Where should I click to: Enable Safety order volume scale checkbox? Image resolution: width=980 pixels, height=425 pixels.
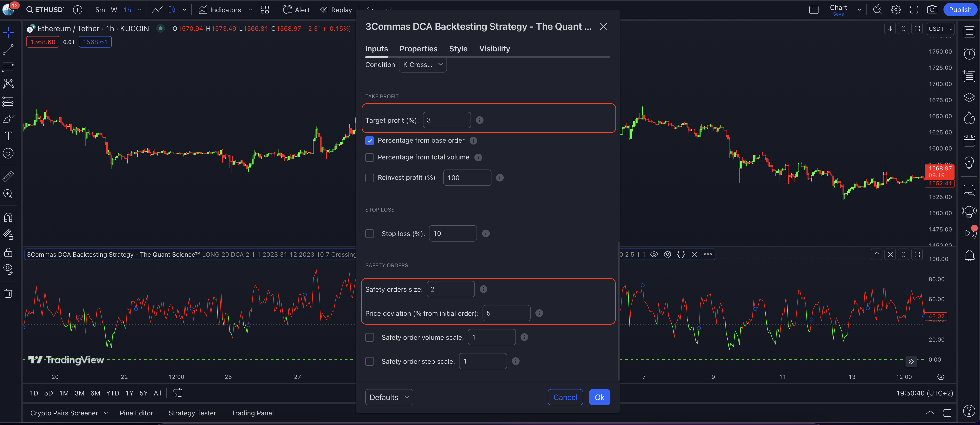[x=369, y=338]
